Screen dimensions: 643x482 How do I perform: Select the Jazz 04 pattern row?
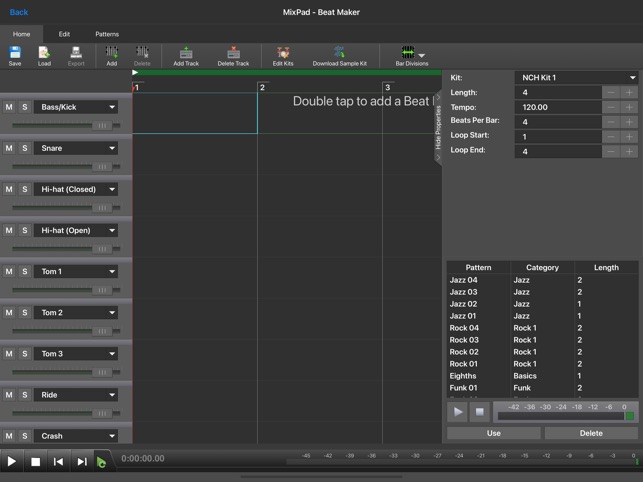543,280
